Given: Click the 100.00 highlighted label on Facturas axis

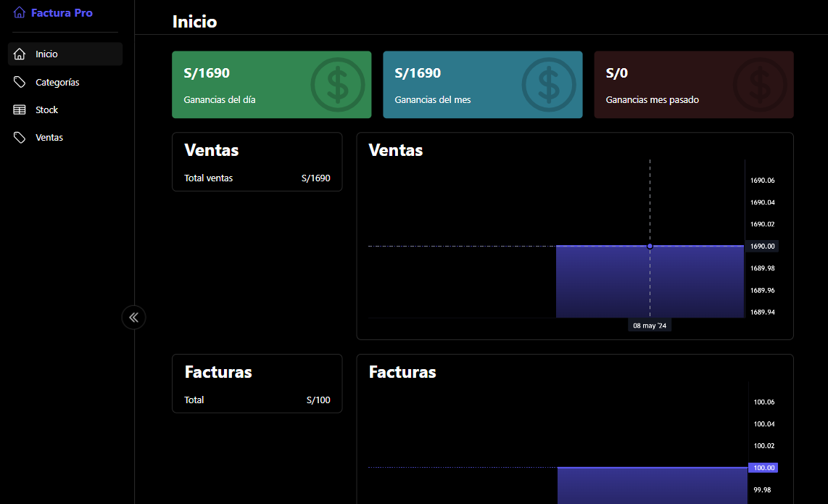Looking at the screenshot, I should tap(763, 468).
